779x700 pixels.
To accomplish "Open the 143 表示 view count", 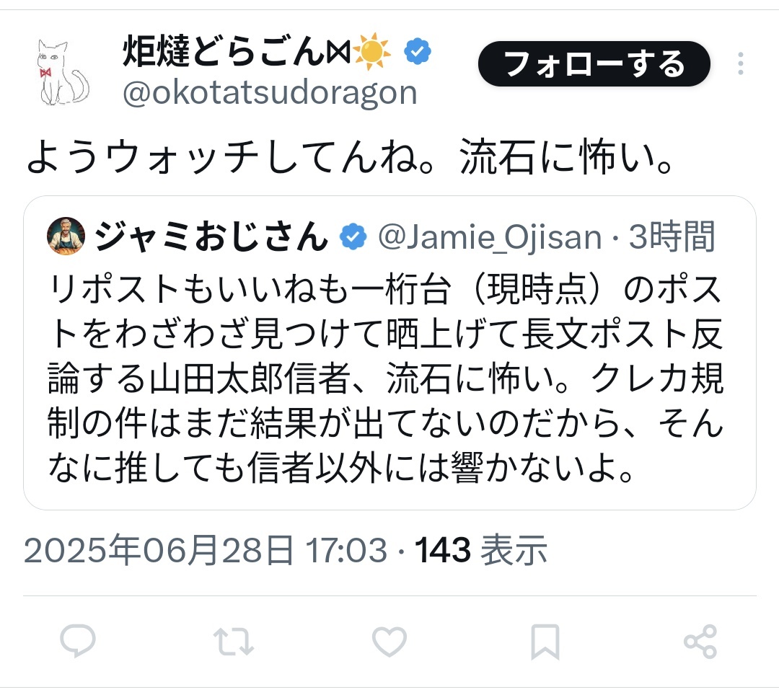I will [481, 550].
